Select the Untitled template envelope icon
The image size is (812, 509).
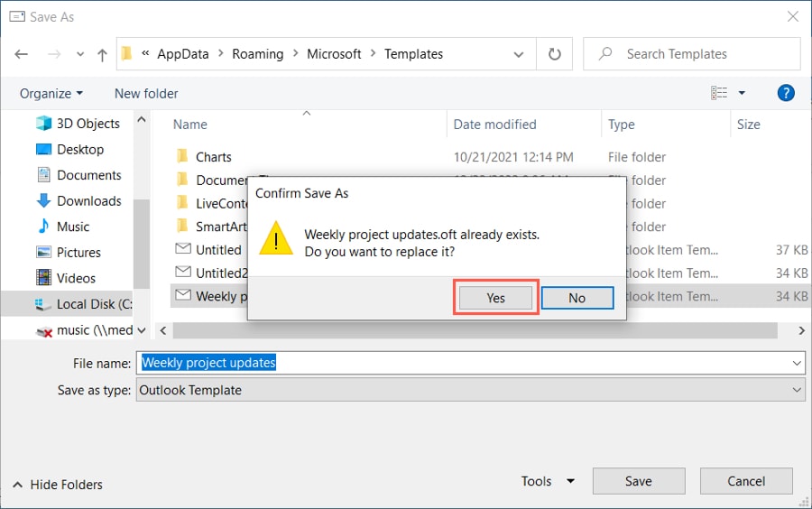tap(183, 248)
